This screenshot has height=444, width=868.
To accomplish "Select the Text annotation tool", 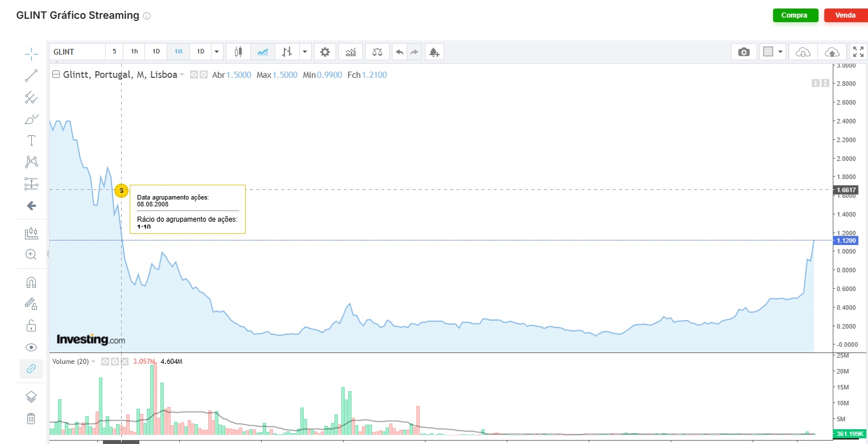I will coord(31,140).
